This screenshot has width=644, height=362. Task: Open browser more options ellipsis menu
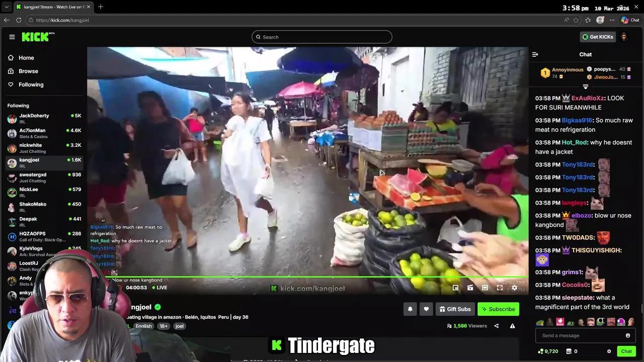pos(612,20)
